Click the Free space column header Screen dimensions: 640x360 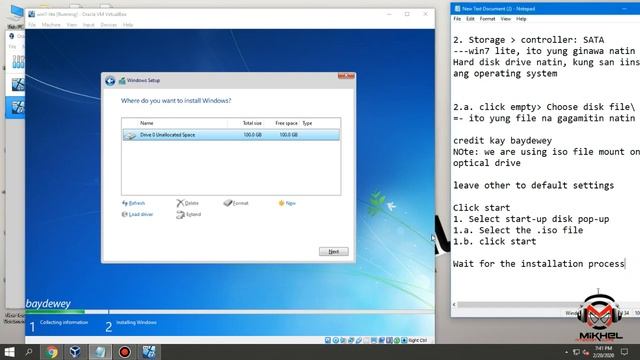(x=286, y=123)
